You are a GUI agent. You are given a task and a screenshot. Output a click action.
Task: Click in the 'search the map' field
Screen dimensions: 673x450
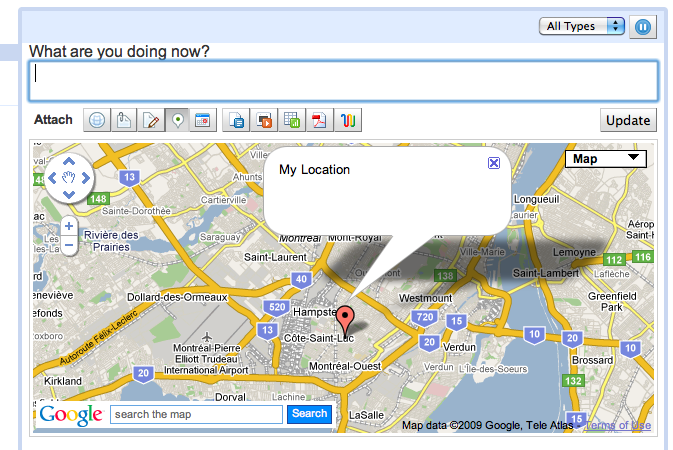click(x=196, y=414)
